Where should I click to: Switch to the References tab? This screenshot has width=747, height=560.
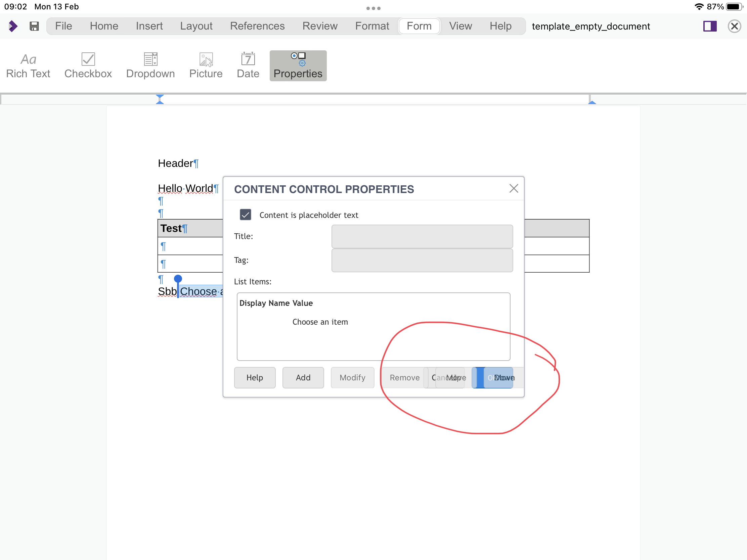coord(257,26)
